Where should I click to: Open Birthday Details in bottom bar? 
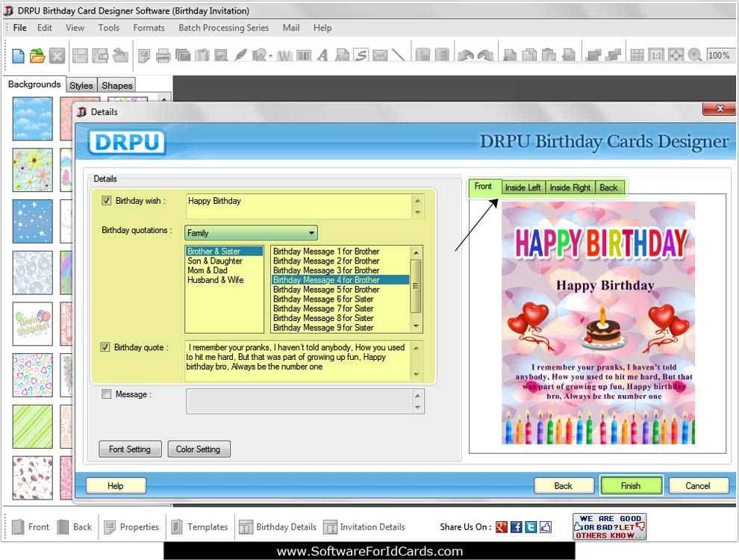pyautogui.click(x=278, y=527)
